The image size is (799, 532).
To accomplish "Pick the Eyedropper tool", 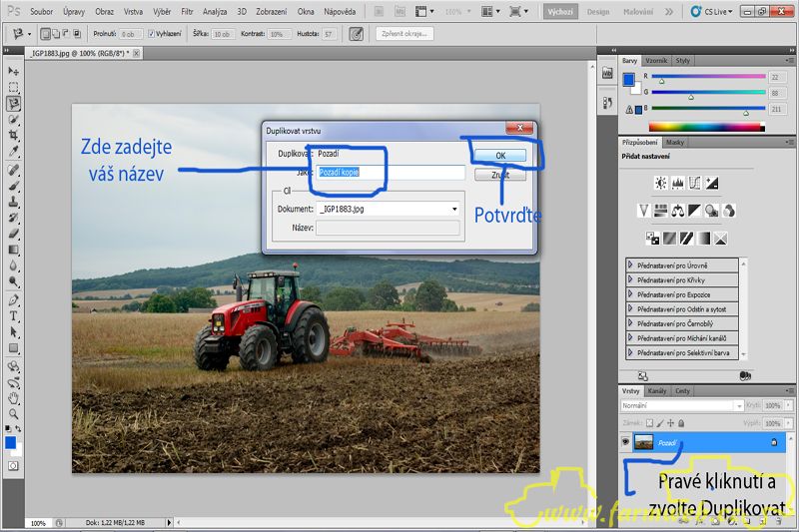I will point(14,152).
